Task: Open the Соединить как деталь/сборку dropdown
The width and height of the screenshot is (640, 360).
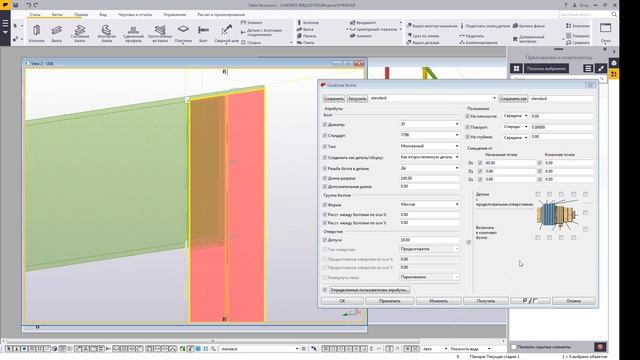Action: coord(429,157)
